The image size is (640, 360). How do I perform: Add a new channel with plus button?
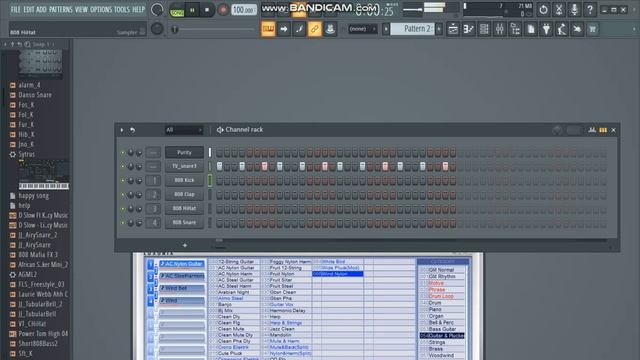pos(185,245)
